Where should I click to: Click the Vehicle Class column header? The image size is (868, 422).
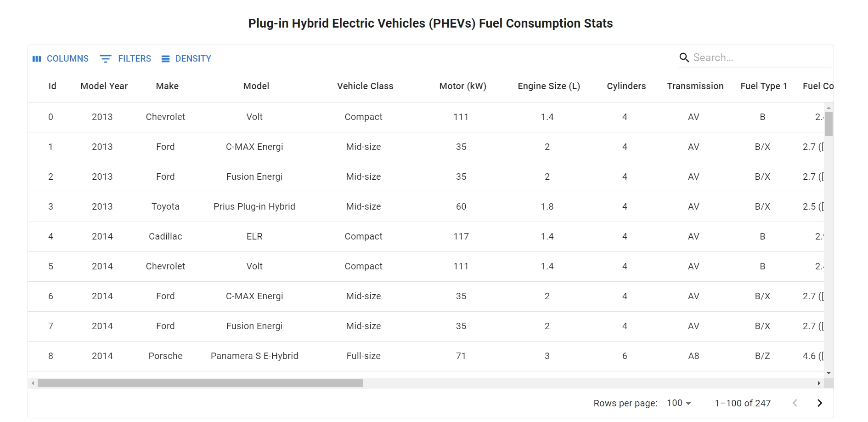tap(365, 86)
